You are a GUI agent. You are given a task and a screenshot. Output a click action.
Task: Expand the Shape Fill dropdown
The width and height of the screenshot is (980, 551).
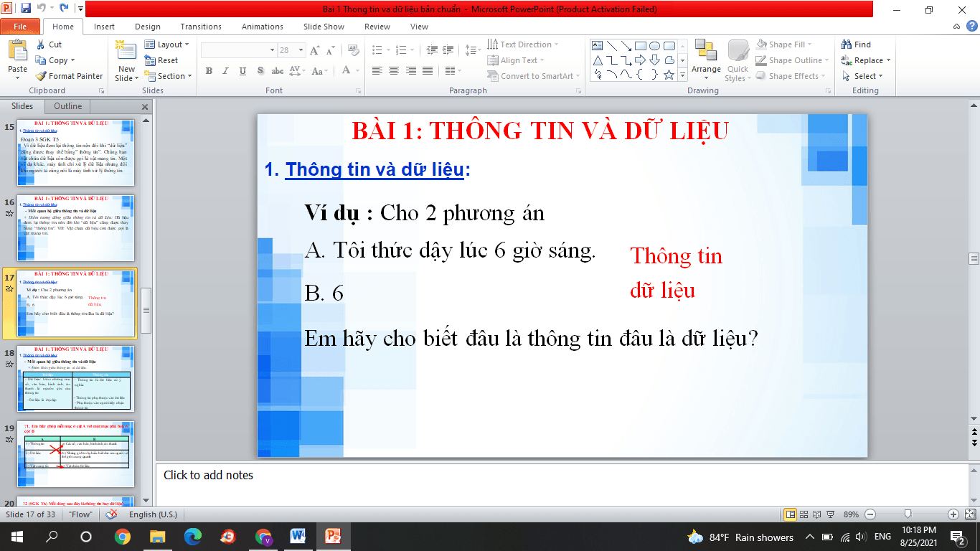tap(792, 44)
